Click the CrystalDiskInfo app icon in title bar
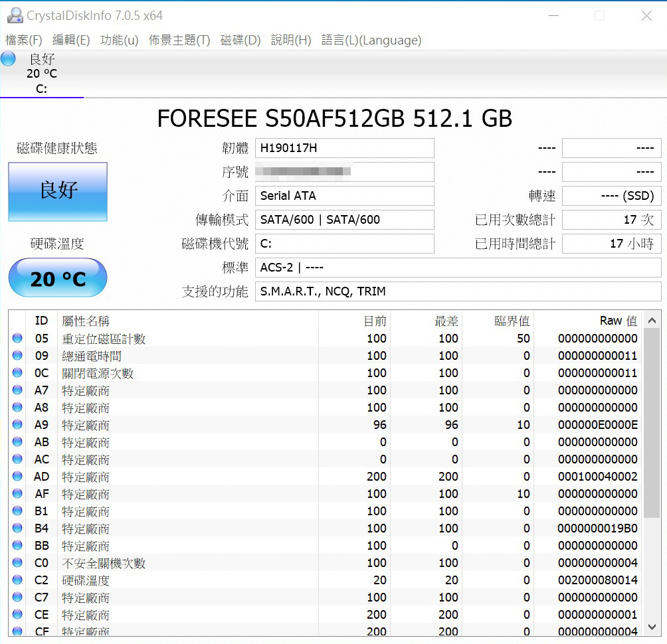This screenshot has height=644, width=667. 13,15
